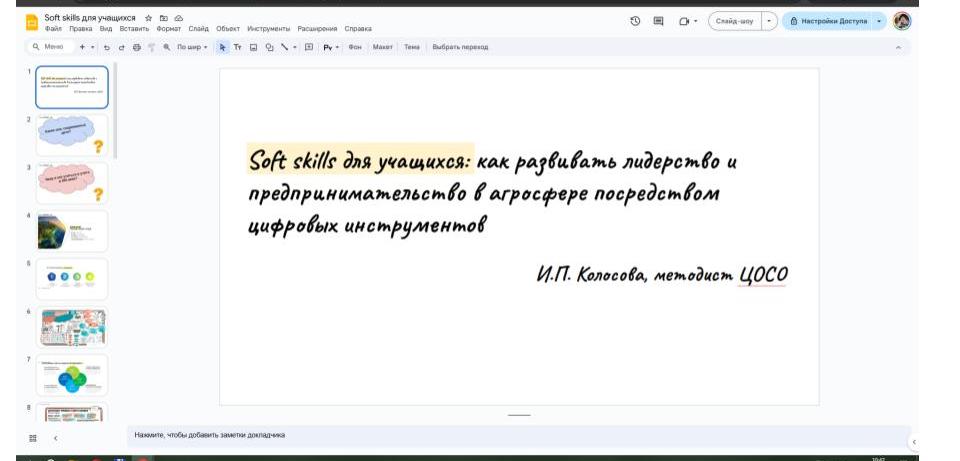
Task: Click the Insert image icon
Action: click(x=253, y=47)
